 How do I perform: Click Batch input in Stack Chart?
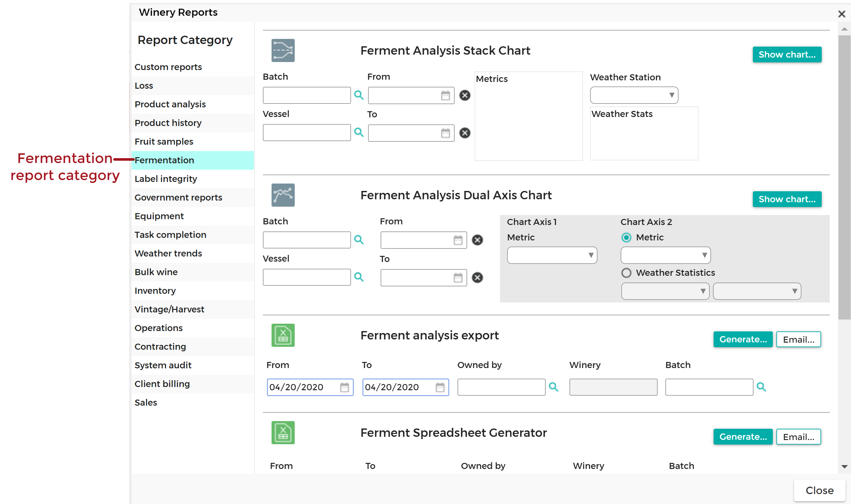307,95
